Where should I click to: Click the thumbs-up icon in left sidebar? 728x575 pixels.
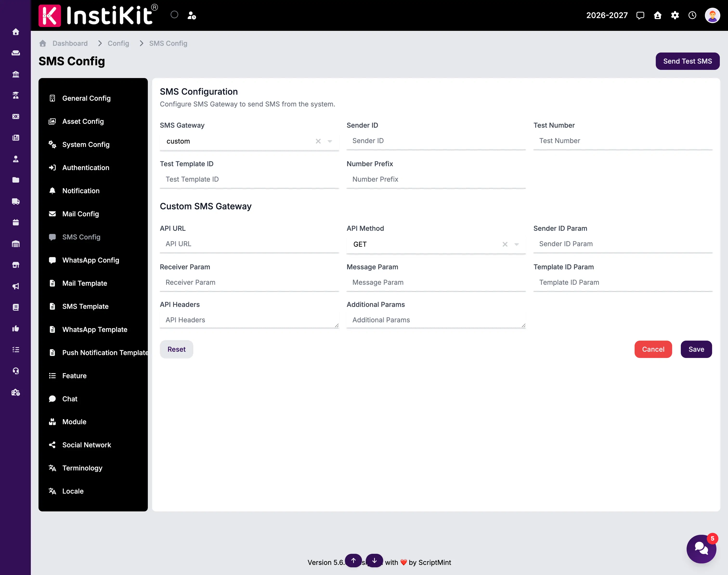coord(15,328)
